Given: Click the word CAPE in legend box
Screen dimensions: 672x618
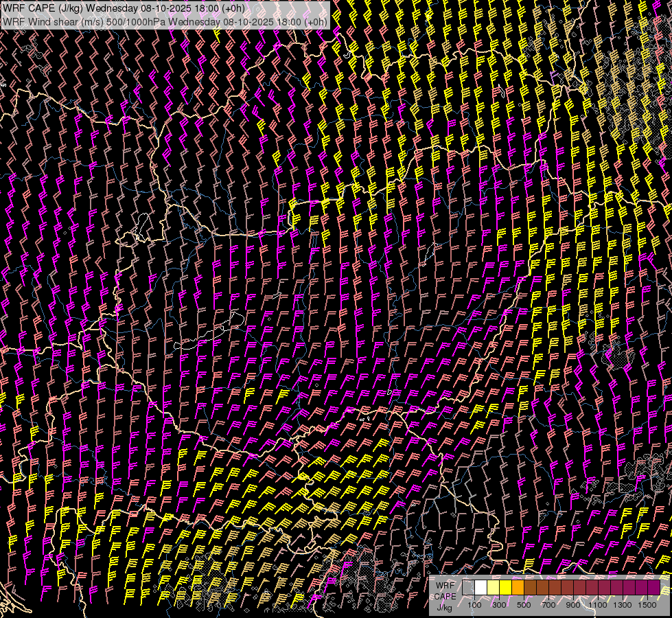Looking at the screenshot, I should click(x=445, y=596).
